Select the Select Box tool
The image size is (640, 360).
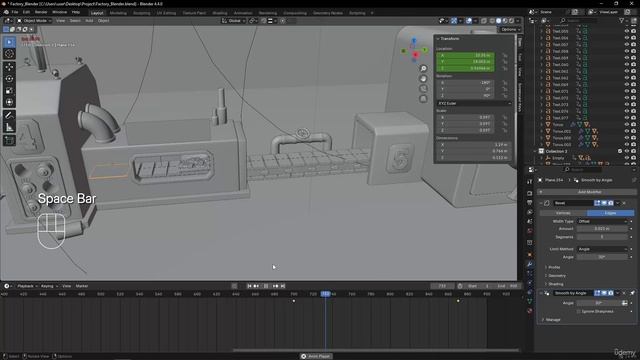(9, 42)
